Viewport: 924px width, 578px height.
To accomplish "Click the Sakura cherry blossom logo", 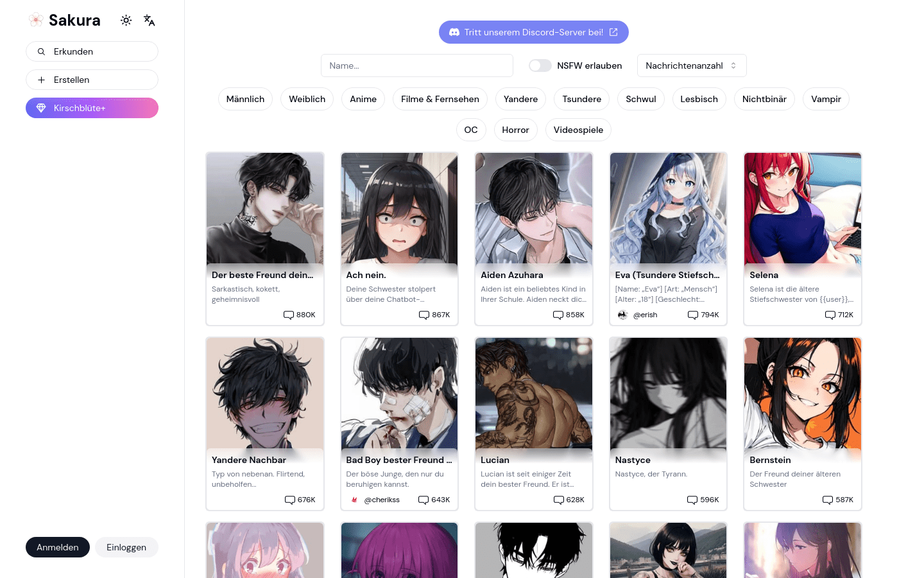I will coord(36,21).
